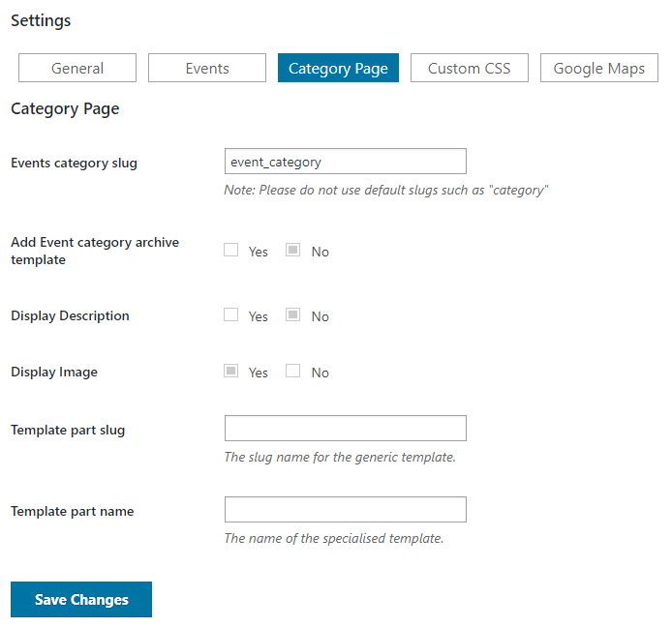Click the Yes label beside Display Image

tap(258, 373)
